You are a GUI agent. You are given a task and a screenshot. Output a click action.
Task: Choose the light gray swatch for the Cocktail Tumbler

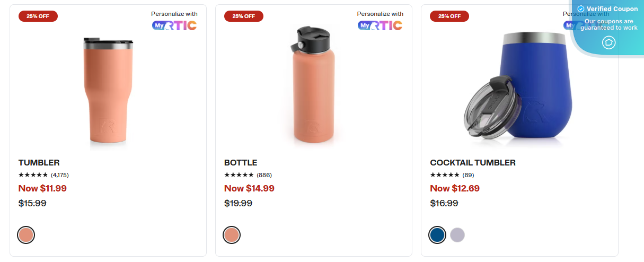point(457,235)
